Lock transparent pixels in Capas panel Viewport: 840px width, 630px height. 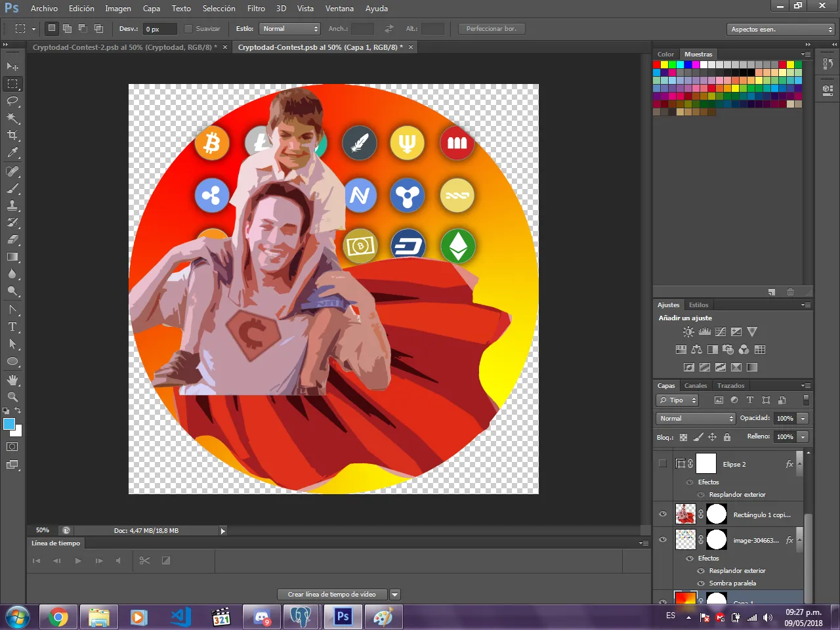[683, 437]
